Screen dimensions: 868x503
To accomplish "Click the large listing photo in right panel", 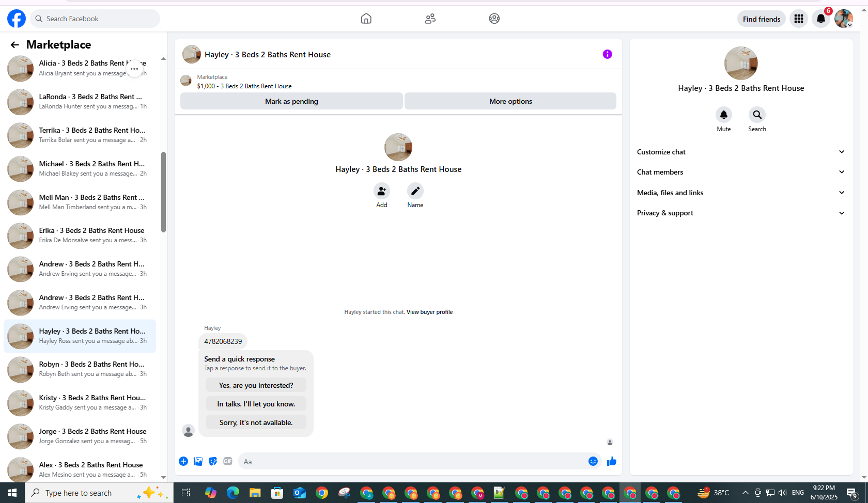I will 741,64.
